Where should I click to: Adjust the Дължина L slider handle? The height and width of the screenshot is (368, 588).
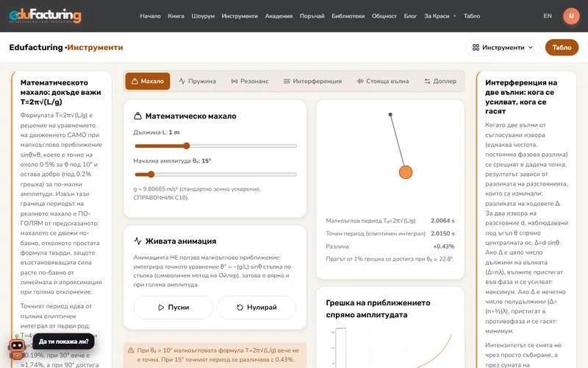pyautogui.click(x=187, y=146)
